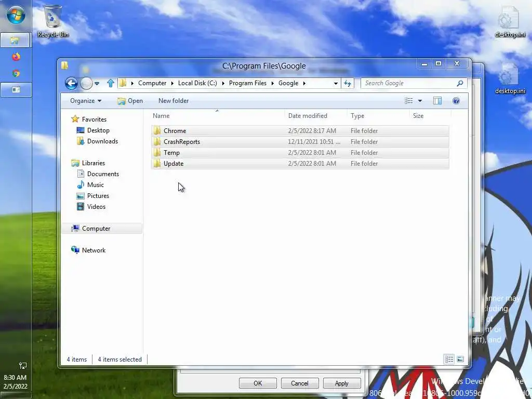
Task: Select the upper desktop.ini desktop file
Action: 510,21
